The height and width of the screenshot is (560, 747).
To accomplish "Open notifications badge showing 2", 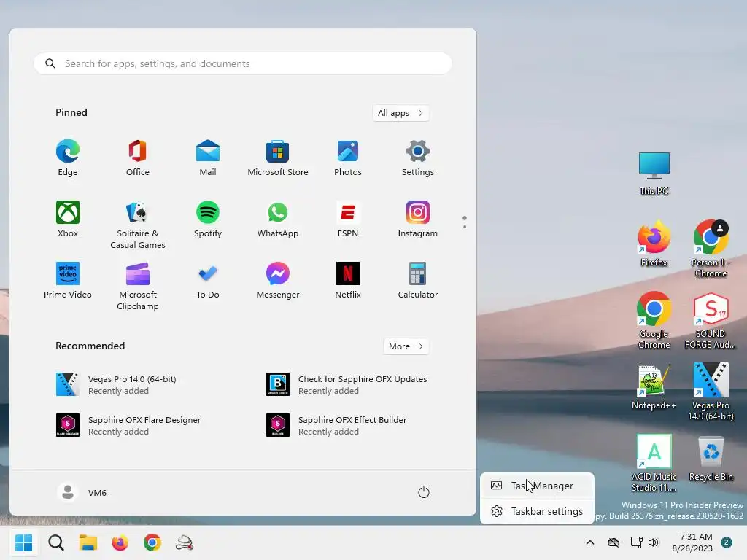I will click(727, 542).
